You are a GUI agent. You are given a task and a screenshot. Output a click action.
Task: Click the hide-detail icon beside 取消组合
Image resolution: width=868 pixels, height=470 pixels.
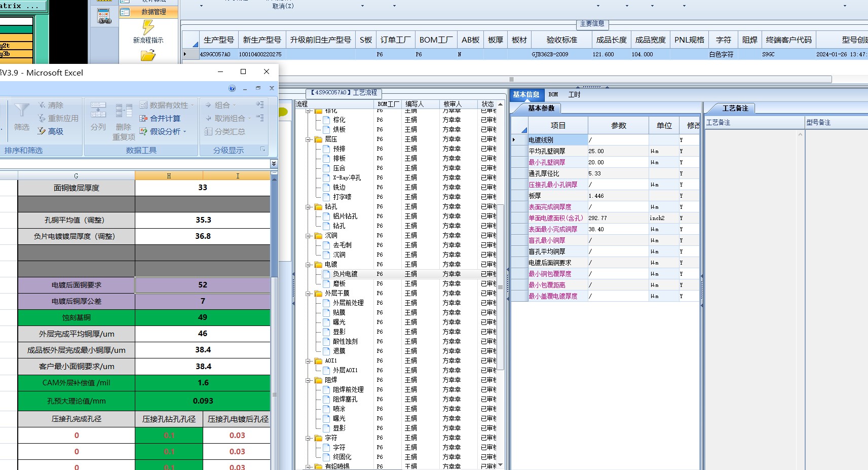[x=260, y=118]
